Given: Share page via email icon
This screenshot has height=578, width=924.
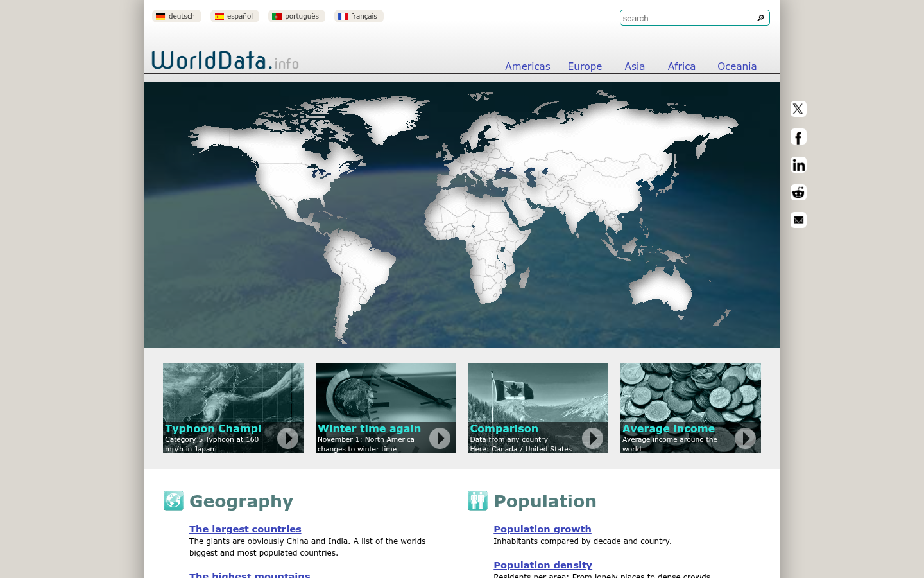Looking at the screenshot, I should point(798,220).
